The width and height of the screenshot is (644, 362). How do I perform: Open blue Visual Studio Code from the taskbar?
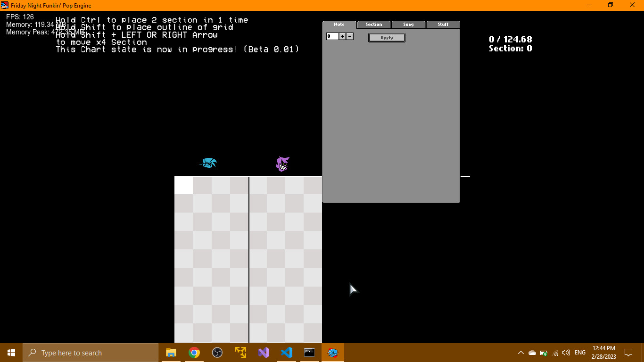point(286,353)
